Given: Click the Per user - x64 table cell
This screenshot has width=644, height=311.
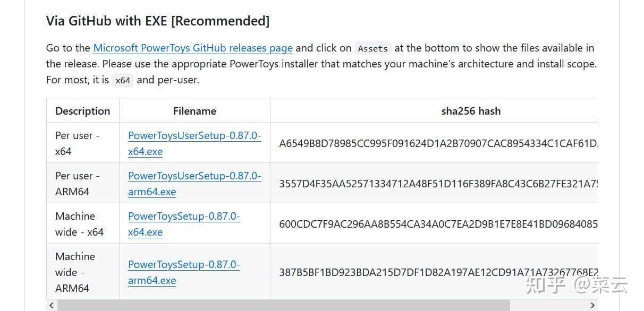Looking at the screenshot, I should pos(78,143).
